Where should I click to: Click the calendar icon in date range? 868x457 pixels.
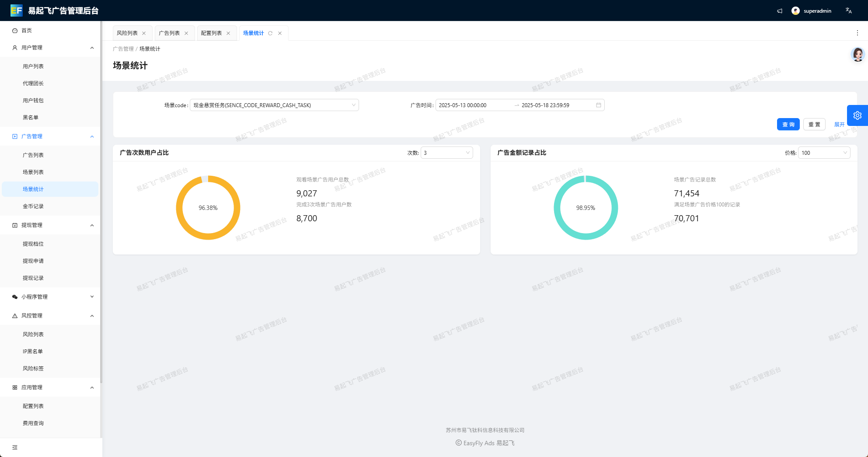(598, 105)
